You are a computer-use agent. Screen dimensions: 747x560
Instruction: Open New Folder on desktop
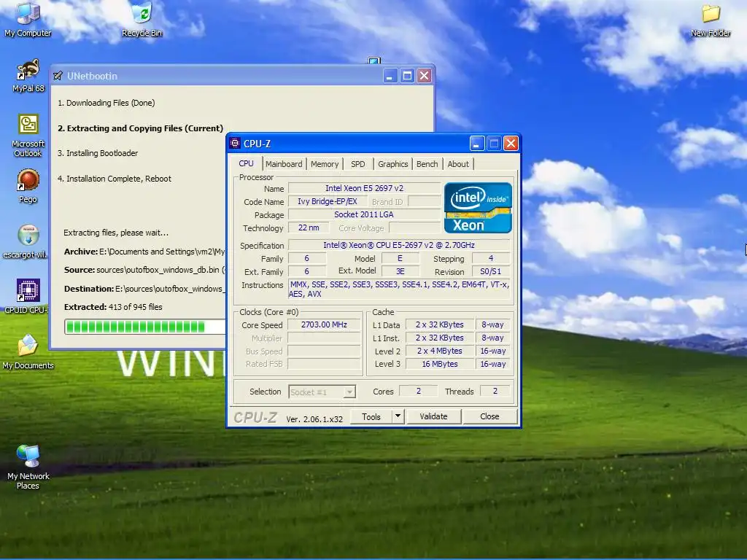pyautogui.click(x=711, y=19)
